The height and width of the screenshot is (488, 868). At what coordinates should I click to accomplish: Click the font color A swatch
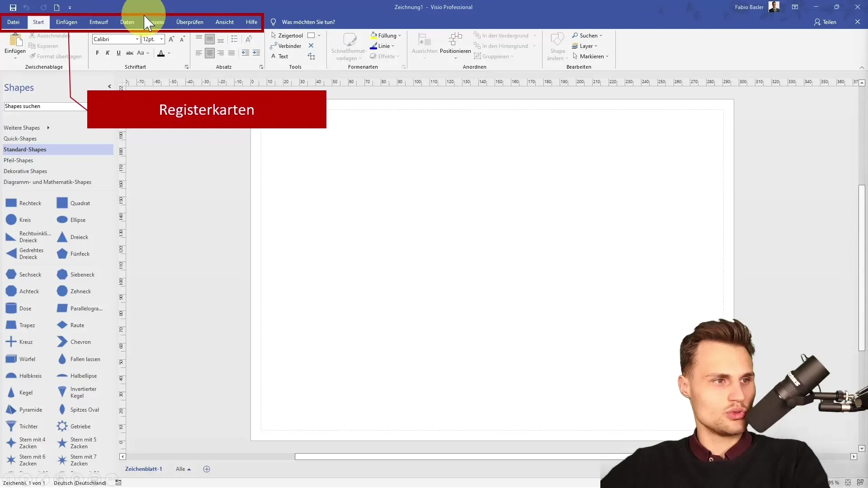pos(161,53)
